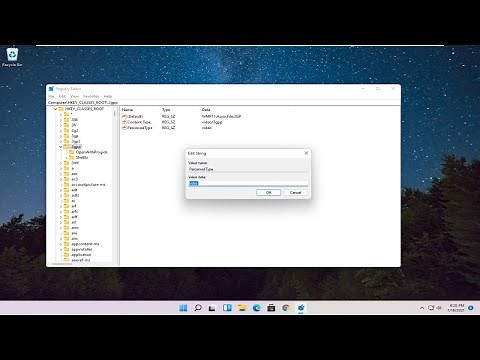Open the File menu

point(51,96)
